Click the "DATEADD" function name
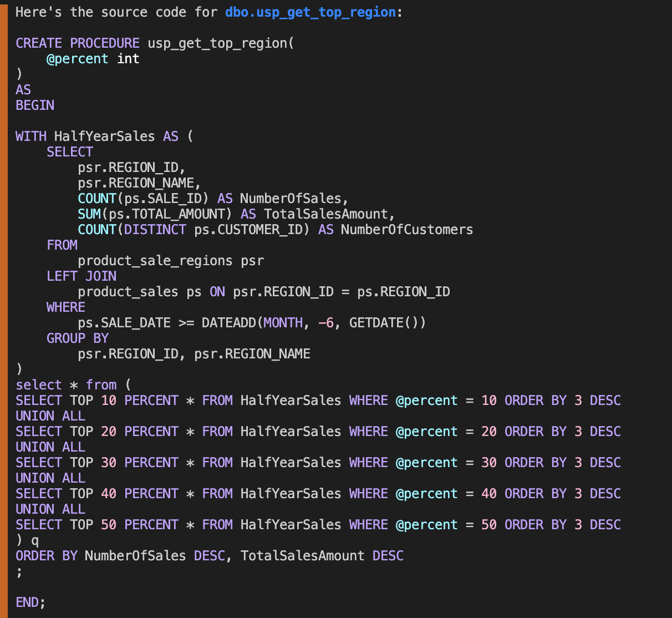672x618 pixels. (229, 323)
